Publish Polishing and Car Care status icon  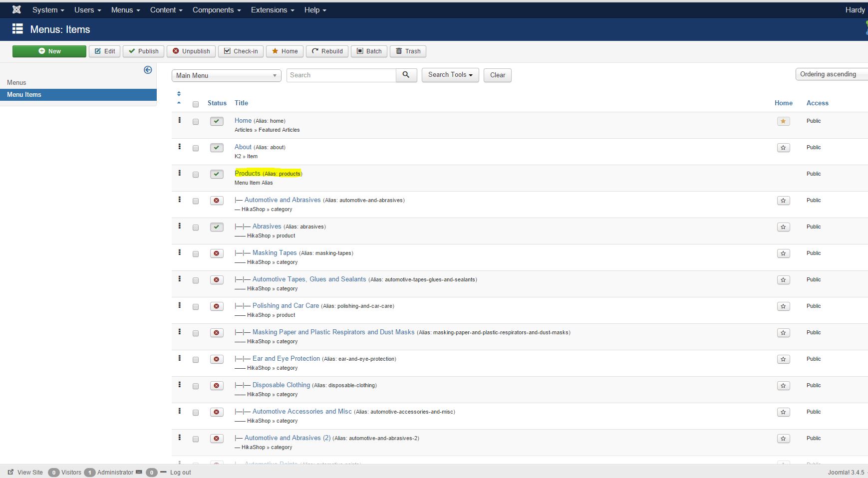[217, 306]
